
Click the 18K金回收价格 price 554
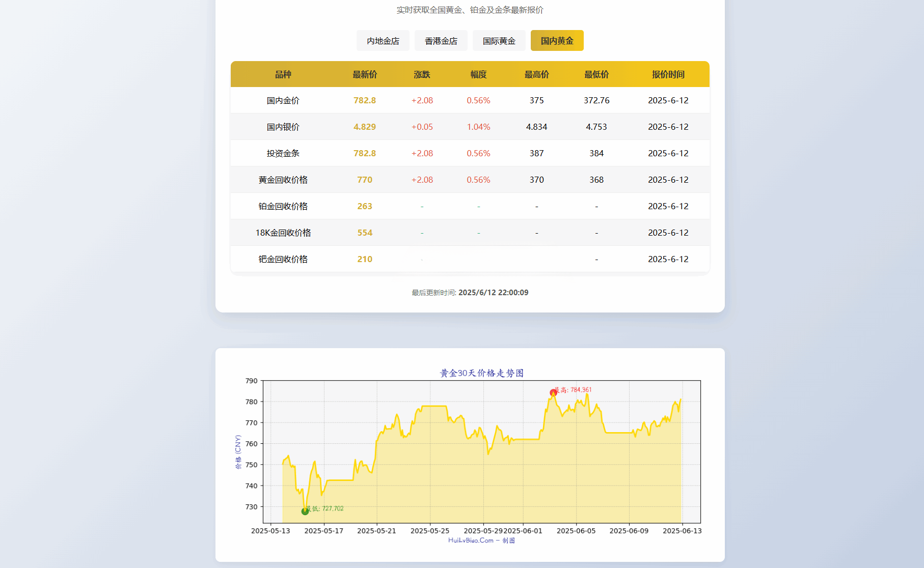click(365, 233)
